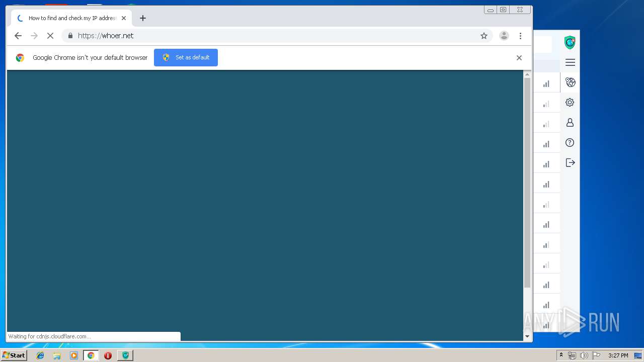The width and height of the screenshot is (644, 362).
Task: Open the VPN app shield logo
Action: tap(570, 43)
